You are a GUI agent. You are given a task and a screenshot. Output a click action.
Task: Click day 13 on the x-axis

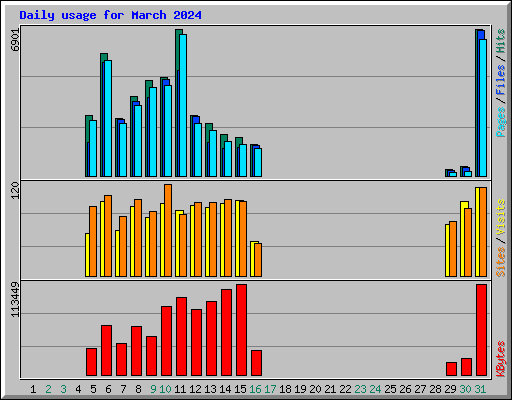[210, 389]
